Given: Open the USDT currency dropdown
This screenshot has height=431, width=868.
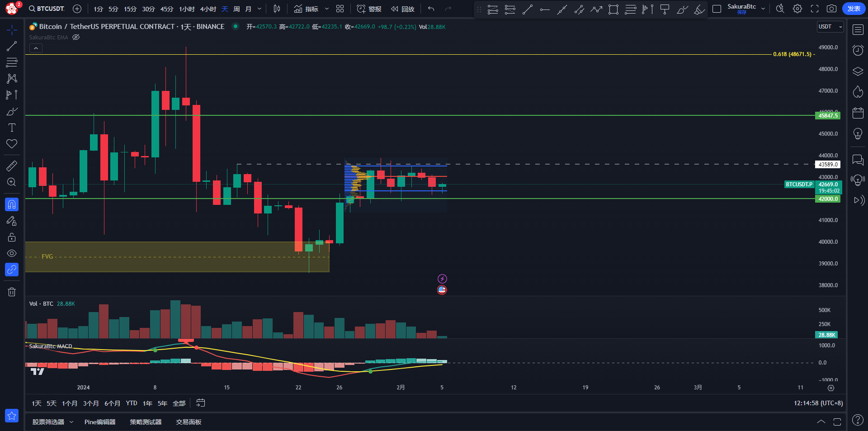Looking at the screenshot, I should [x=830, y=27].
